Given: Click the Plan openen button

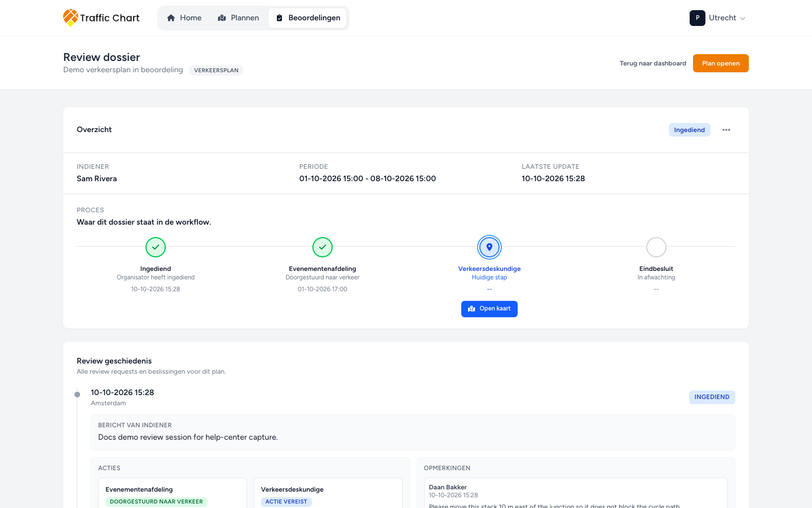Looking at the screenshot, I should tap(721, 63).
